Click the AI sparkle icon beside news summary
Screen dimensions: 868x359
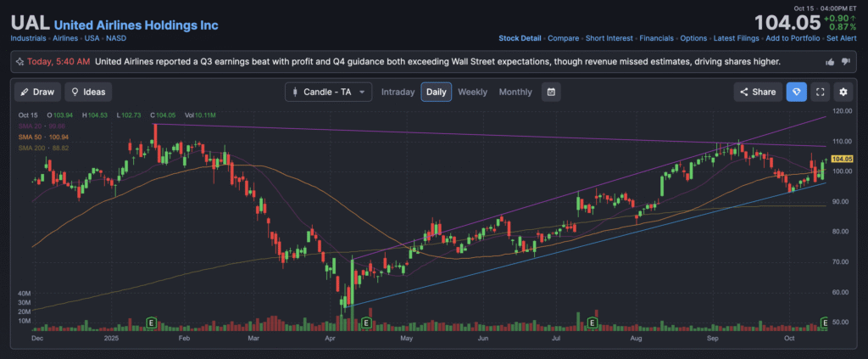[19, 62]
